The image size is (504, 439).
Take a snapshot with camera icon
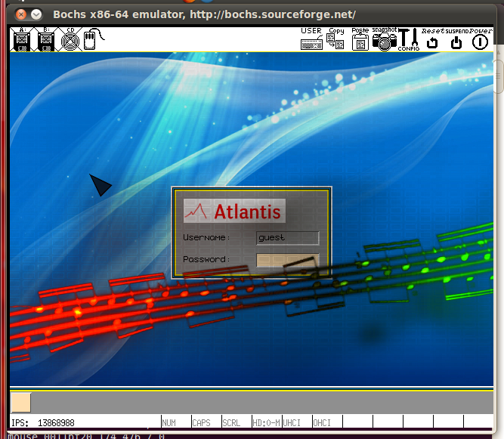point(385,39)
